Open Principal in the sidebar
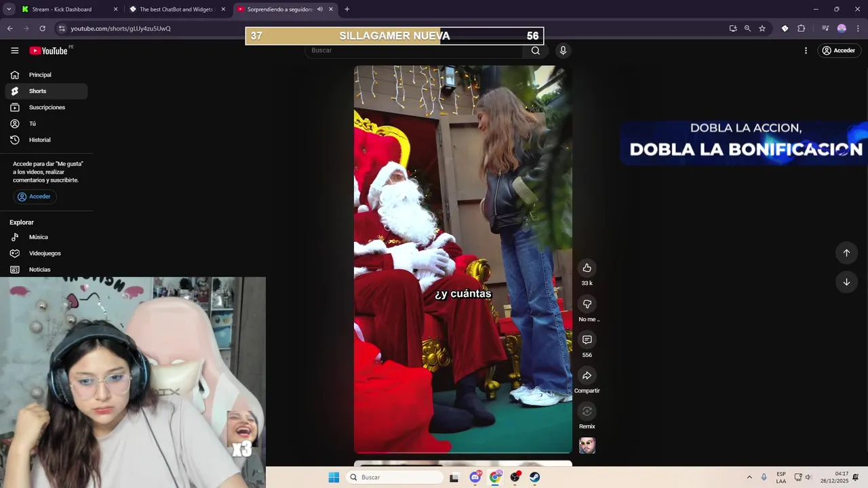The width and height of the screenshot is (868, 488). coord(46,75)
